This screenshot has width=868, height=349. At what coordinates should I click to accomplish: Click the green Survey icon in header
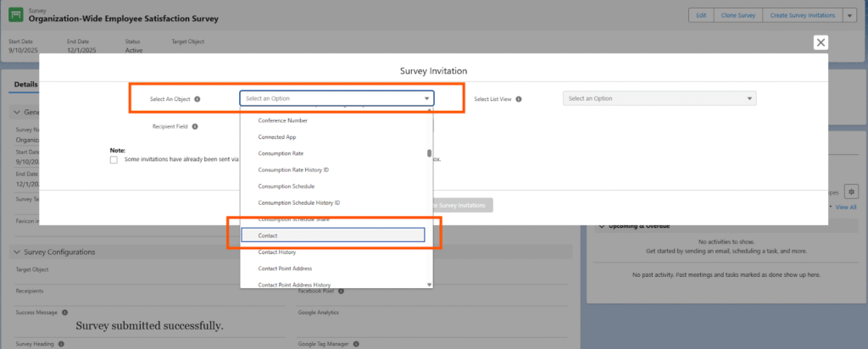coord(16,15)
